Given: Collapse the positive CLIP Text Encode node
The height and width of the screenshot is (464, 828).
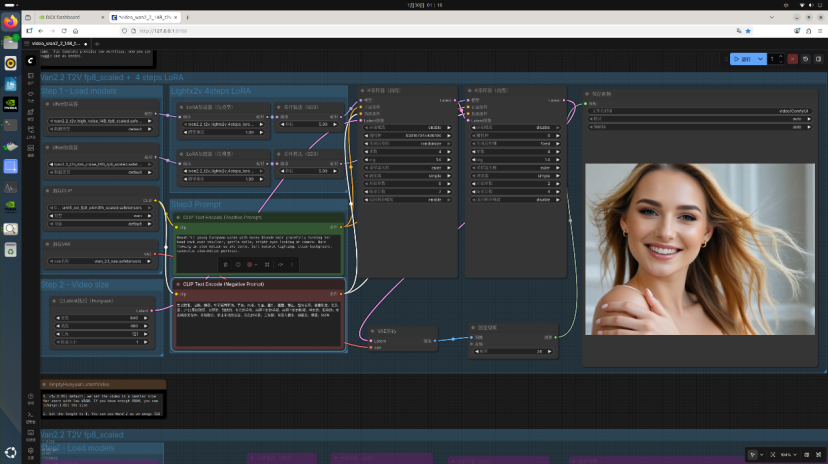Looking at the screenshot, I should [x=177, y=216].
